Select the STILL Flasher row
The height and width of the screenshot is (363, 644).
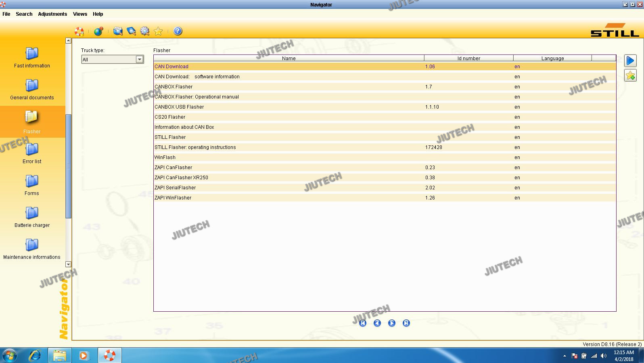click(x=385, y=137)
